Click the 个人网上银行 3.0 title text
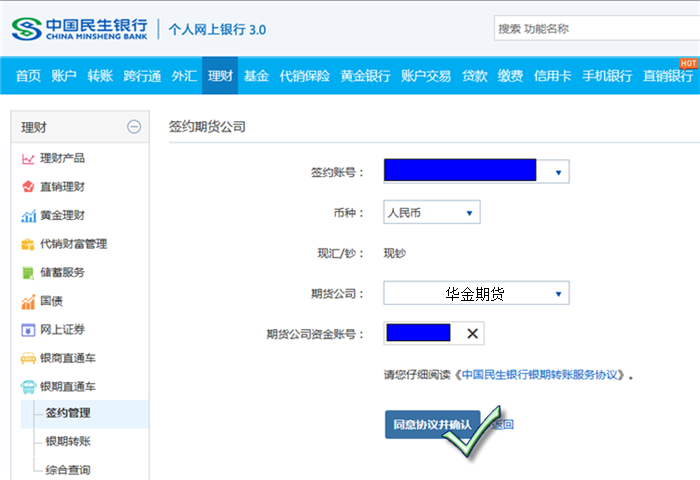This screenshot has width=700, height=480. (217, 30)
